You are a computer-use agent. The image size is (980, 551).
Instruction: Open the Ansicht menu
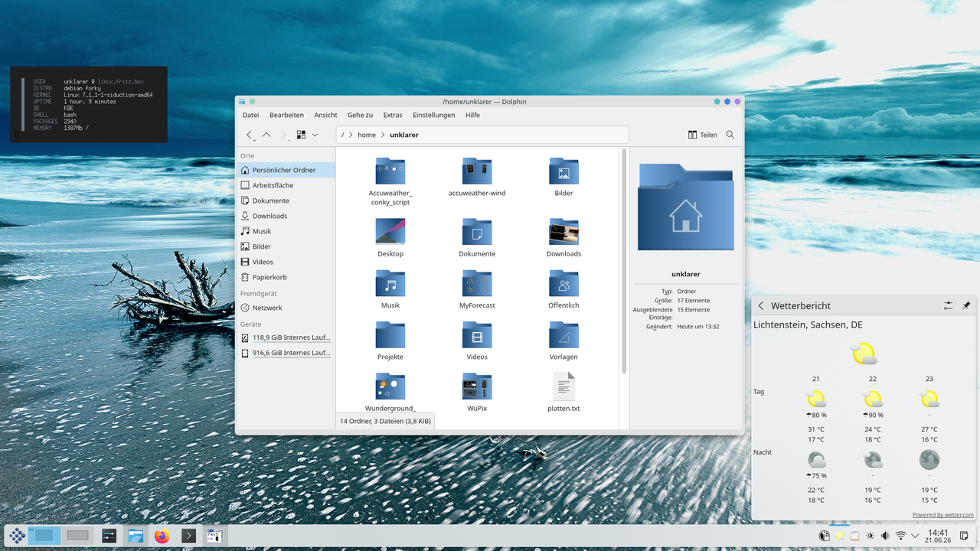[x=325, y=115]
